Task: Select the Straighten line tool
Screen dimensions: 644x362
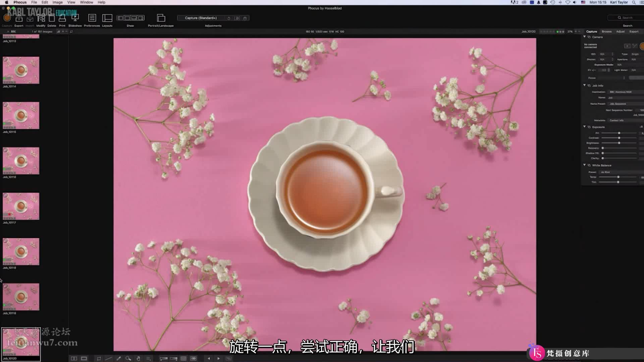Action: click(108, 358)
